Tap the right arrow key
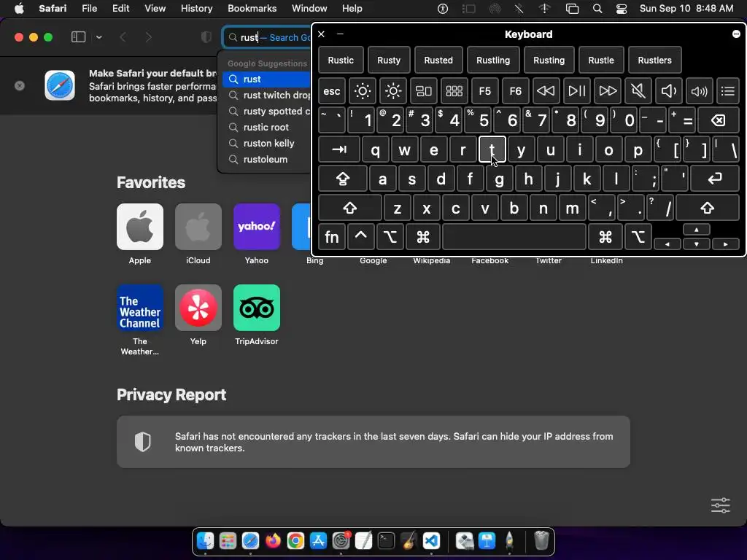This screenshot has height=560, width=747. point(726,244)
